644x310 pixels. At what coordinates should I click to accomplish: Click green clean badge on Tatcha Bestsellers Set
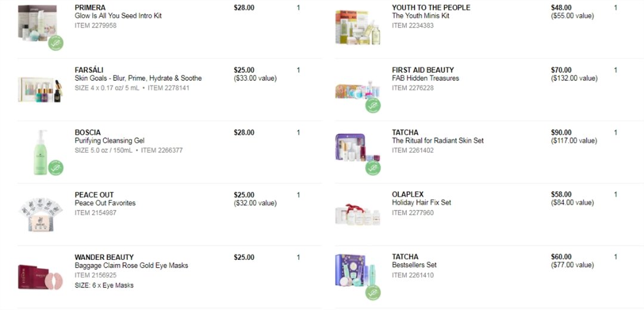(373, 292)
